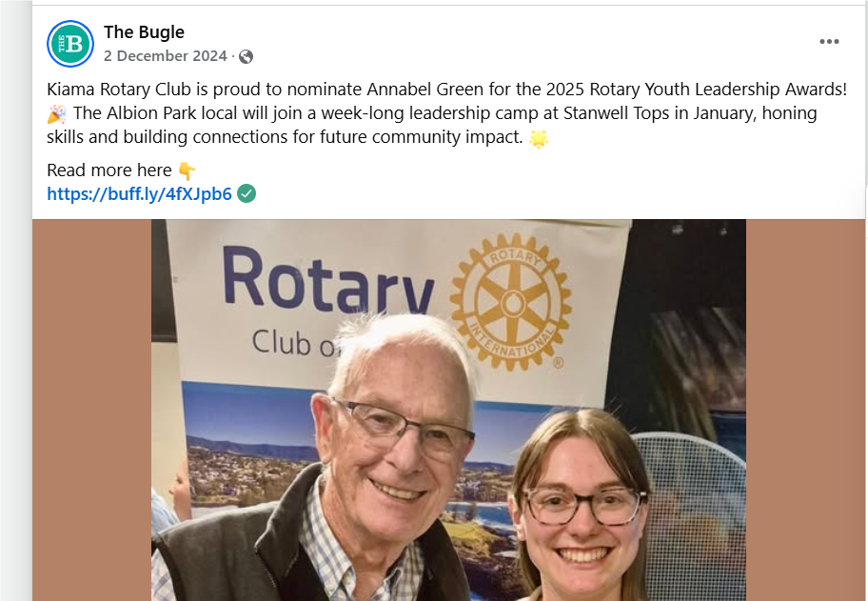
Task: Open the post options three-dot menu
Action: coord(829,42)
